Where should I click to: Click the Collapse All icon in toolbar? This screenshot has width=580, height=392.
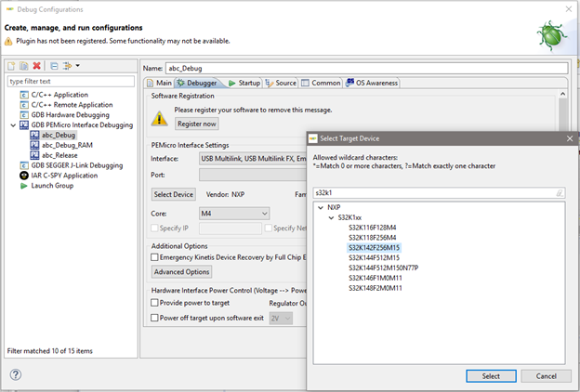(x=54, y=66)
